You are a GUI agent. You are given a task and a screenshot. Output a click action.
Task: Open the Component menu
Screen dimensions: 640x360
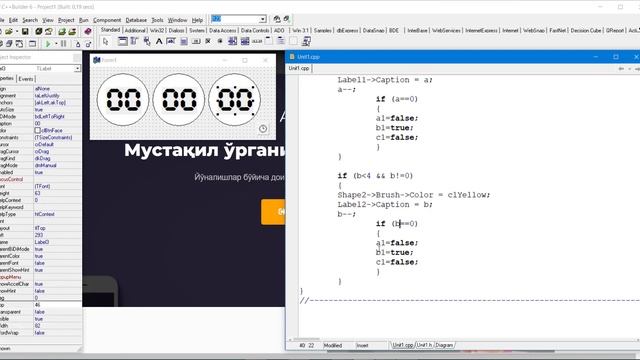(x=107, y=20)
